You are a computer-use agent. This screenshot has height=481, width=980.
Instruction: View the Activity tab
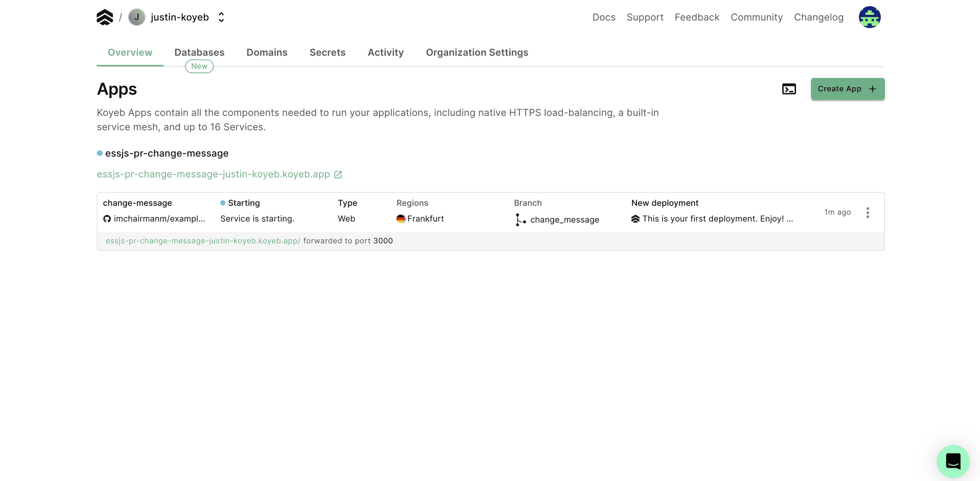click(x=385, y=53)
